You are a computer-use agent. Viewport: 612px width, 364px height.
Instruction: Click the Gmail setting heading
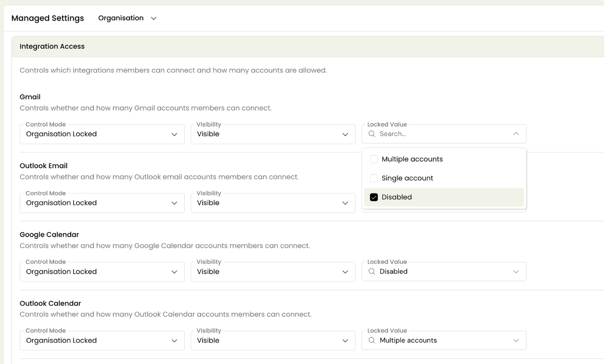click(x=30, y=97)
